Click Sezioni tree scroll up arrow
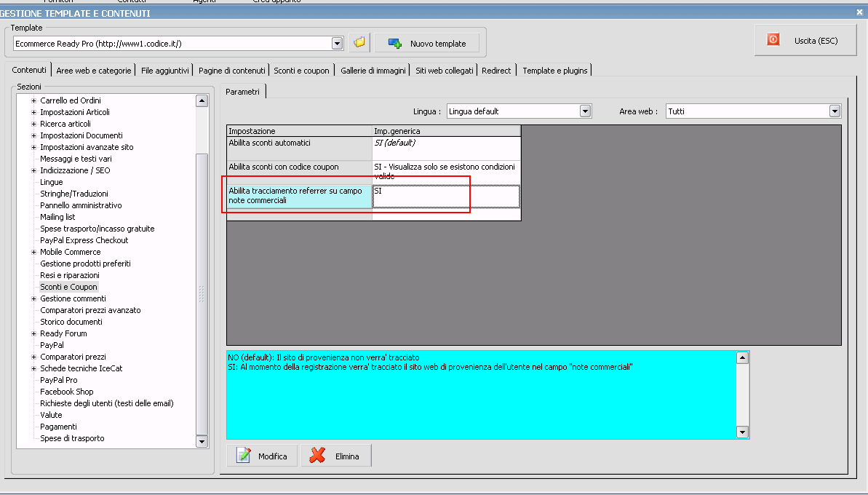 pos(202,100)
